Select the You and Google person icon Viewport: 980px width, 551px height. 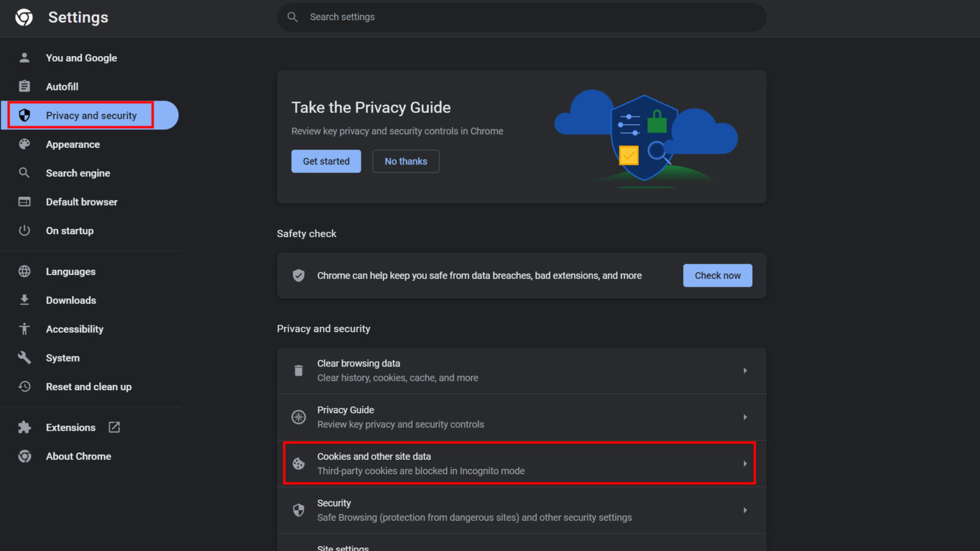click(24, 57)
